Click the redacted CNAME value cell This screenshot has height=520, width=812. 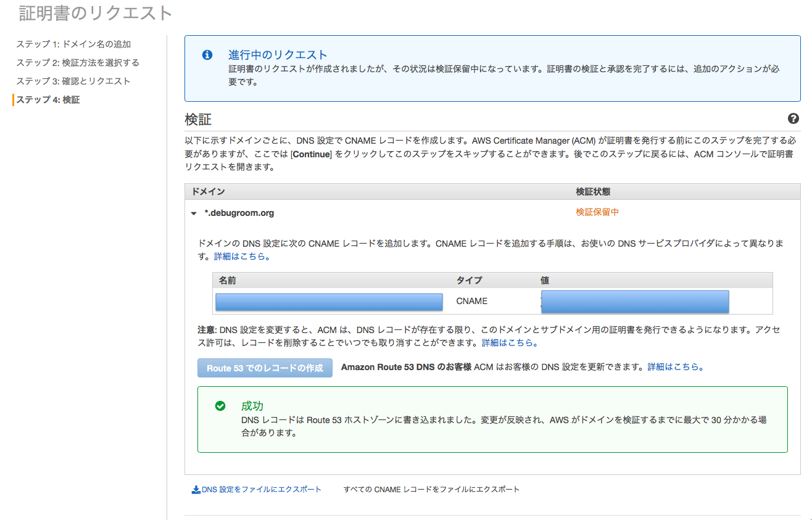[x=635, y=302]
